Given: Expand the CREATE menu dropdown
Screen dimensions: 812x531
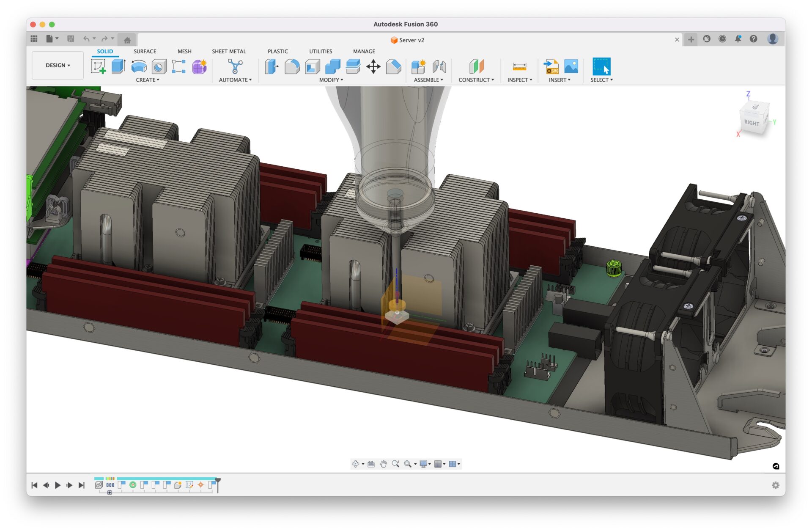Looking at the screenshot, I should point(147,80).
